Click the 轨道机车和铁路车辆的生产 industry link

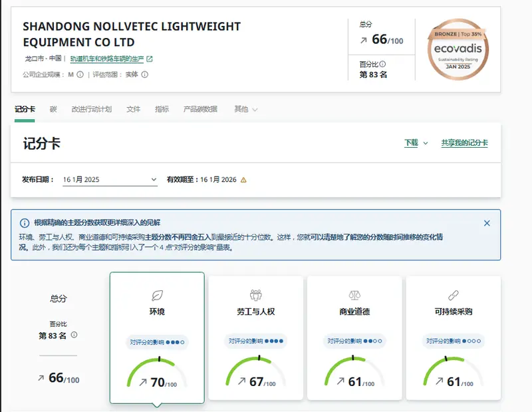coord(107,59)
